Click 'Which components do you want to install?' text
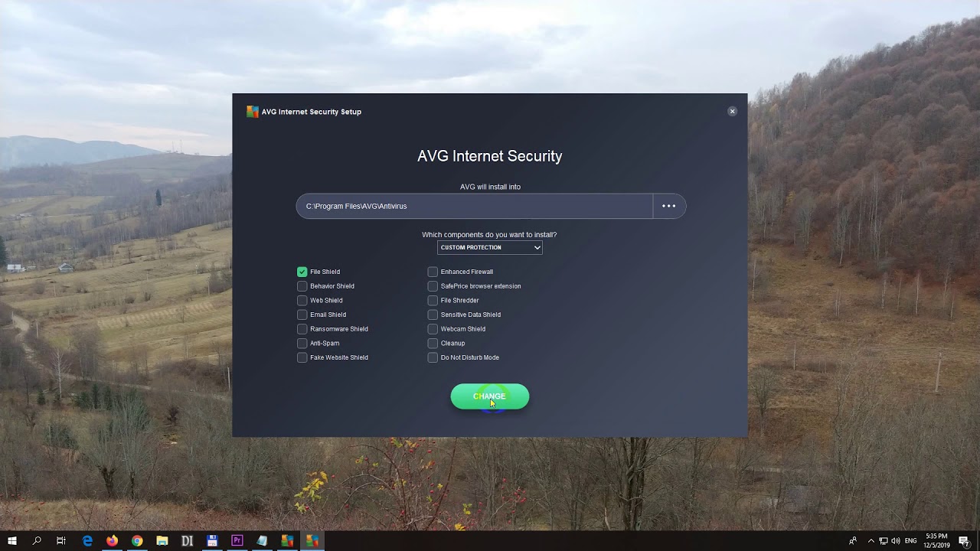The height and width of the screenshot is (551, 980). pos(489,235)
